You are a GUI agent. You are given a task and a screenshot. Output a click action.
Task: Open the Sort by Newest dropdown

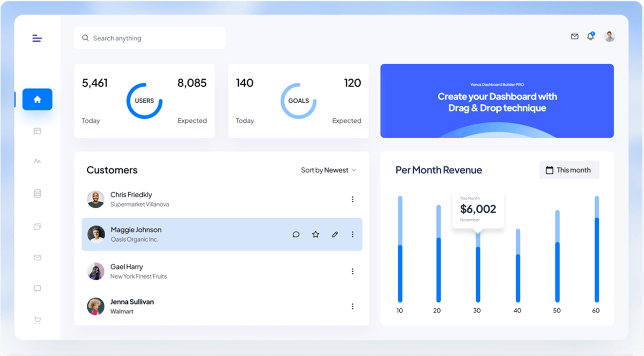pos(329,170)
